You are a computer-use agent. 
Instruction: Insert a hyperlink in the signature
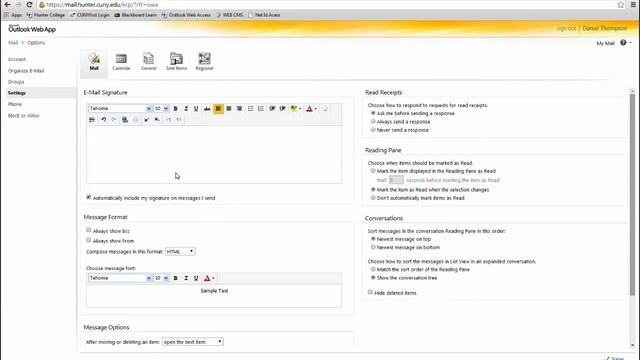click(x=125, y=120)
